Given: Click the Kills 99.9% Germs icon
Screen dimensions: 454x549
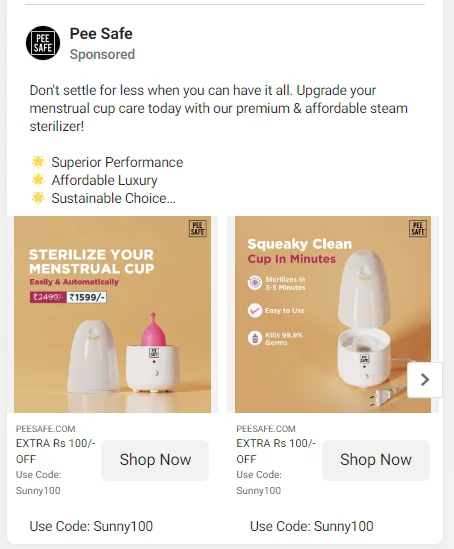Looking at the screenshot, I should (255, 339).
